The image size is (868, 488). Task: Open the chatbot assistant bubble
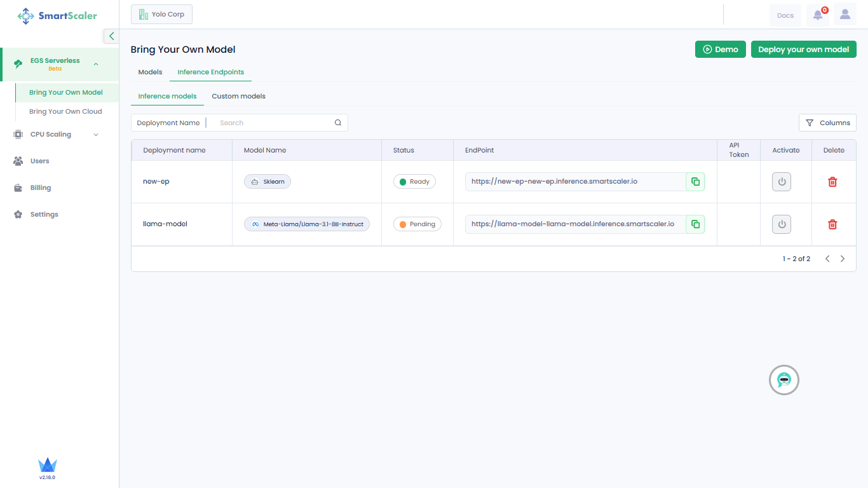pyautogui.click(x=784, y=380)
